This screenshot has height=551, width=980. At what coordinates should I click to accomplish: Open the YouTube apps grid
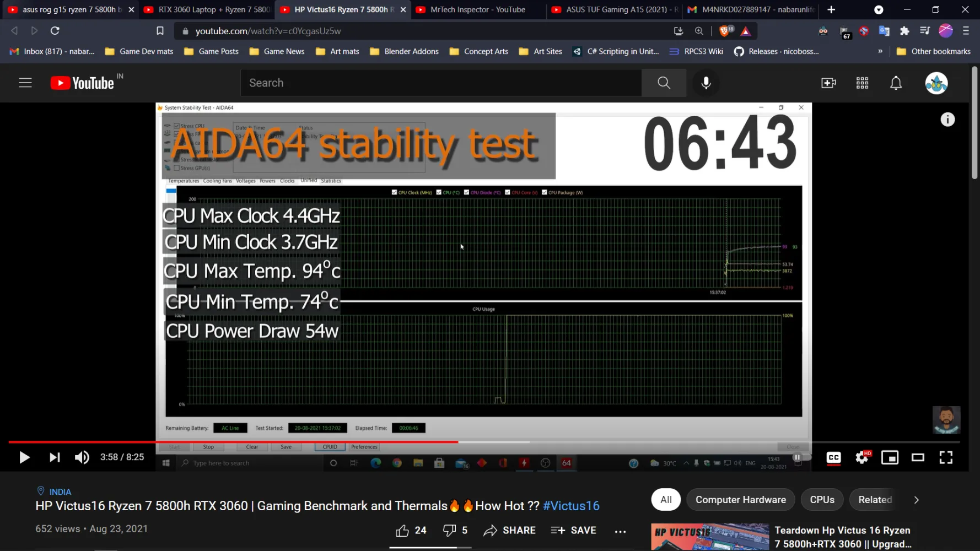[x=862, y=83]
